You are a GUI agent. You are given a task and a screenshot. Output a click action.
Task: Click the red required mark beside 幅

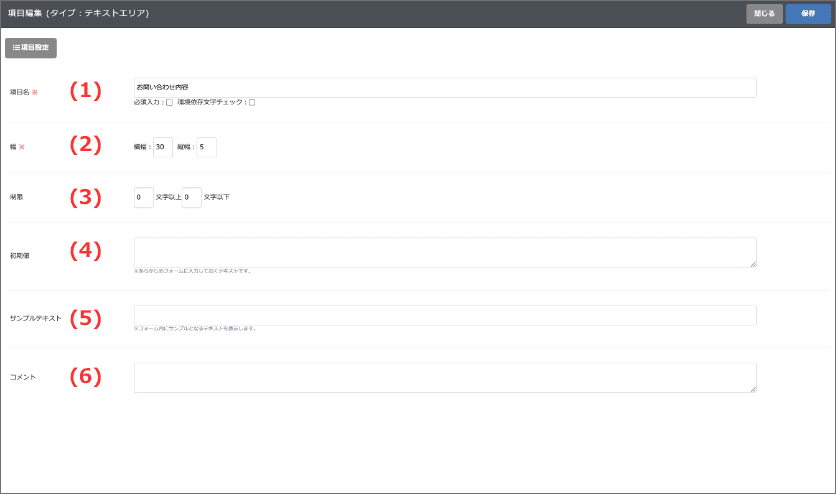click(22, 147)
